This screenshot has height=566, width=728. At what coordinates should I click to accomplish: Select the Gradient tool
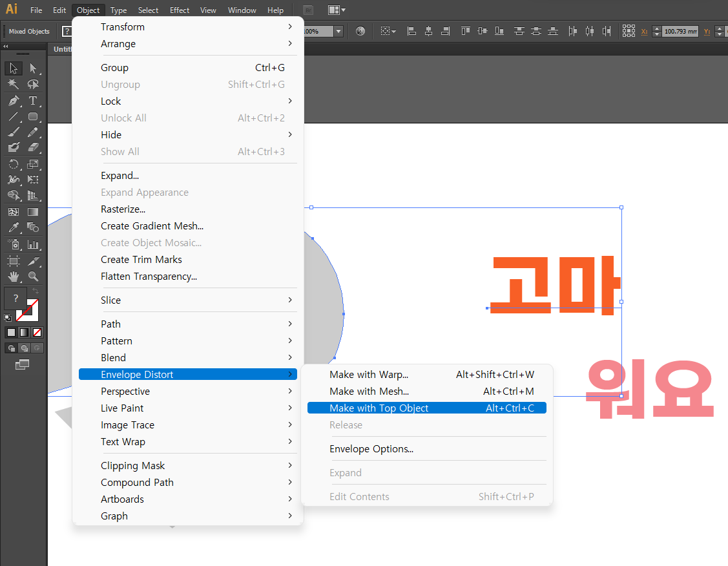tap(33, 212)
